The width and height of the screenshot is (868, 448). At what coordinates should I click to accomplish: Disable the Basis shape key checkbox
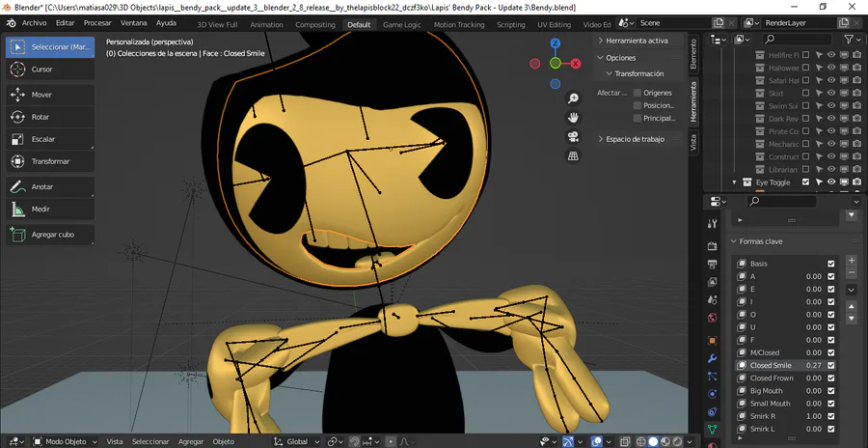pyautogui.click(x=830, y=264)
